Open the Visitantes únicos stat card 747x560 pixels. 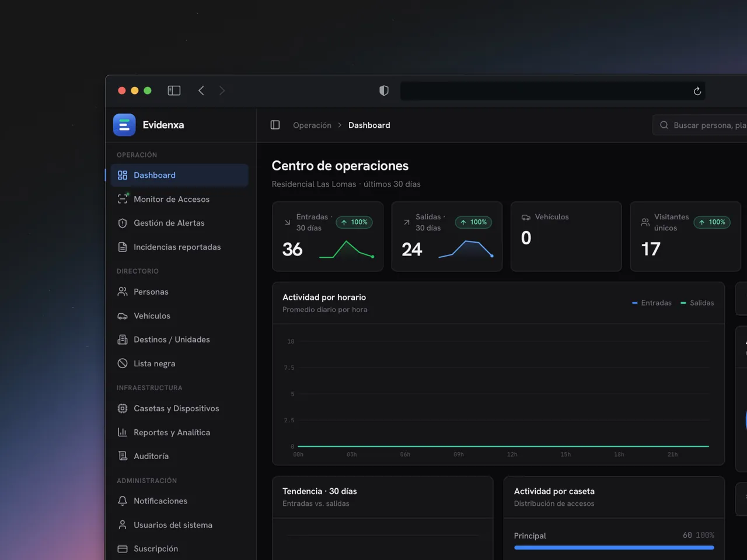click(686, 236)
